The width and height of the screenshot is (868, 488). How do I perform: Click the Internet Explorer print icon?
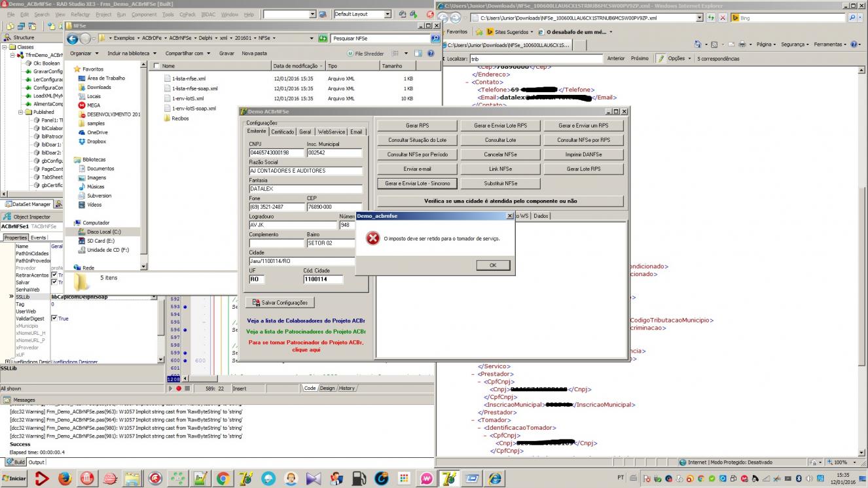click(x=744, y=44)
